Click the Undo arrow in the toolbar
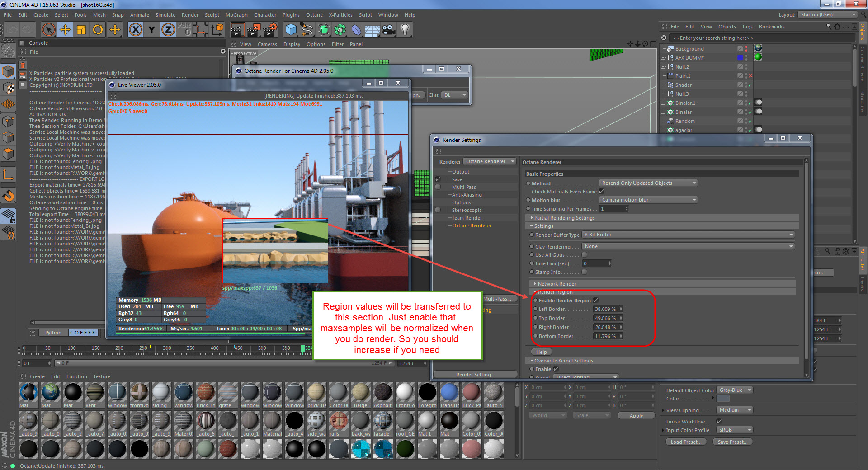The image size is (868, 470). [12, 30]
